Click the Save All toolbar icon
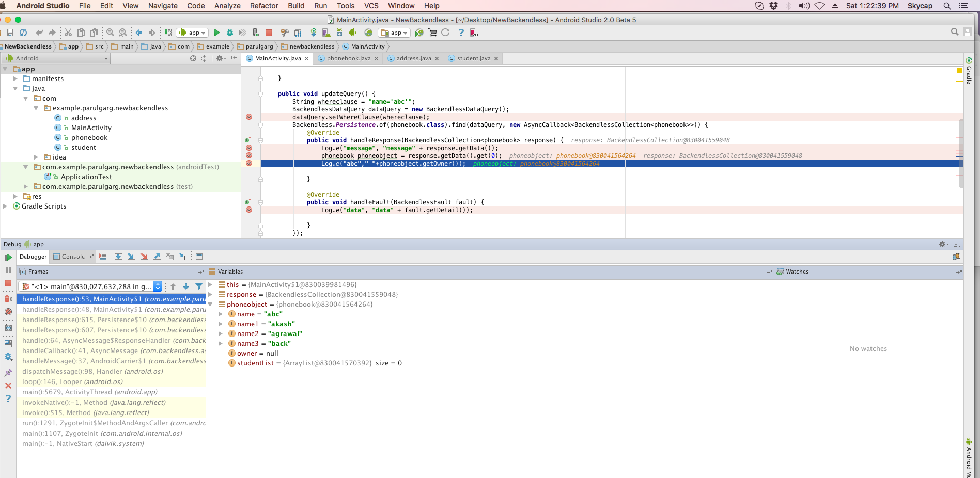 (10, 33)
